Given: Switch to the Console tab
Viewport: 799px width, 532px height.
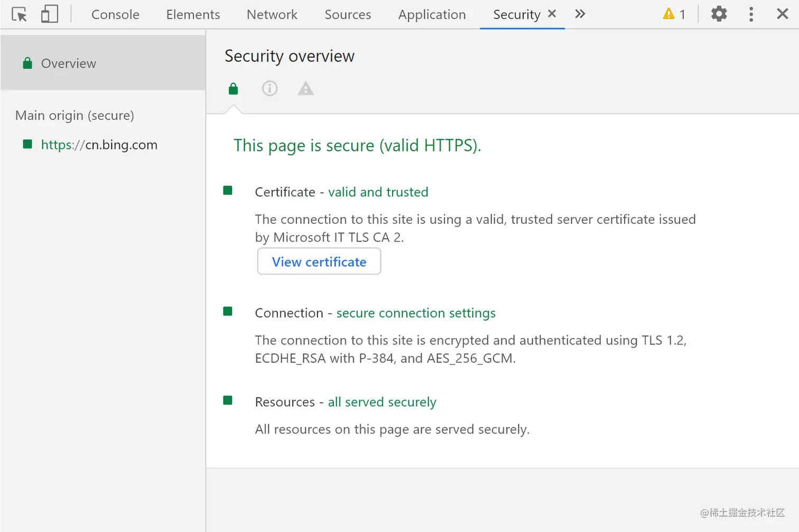Looking at the screenshot, I should coord(115,15).
